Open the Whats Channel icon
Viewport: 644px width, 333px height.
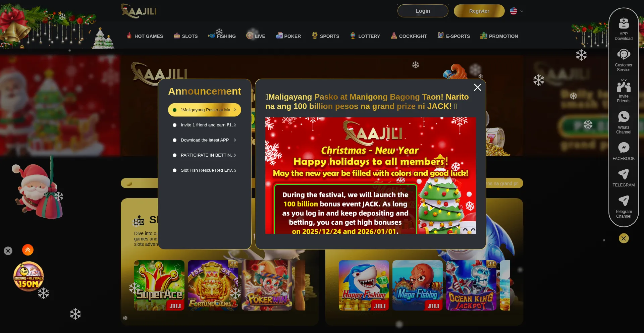click(624, 117)
